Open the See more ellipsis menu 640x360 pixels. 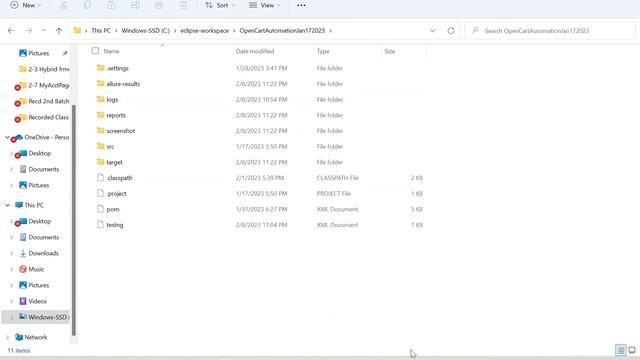coord(301,5)
